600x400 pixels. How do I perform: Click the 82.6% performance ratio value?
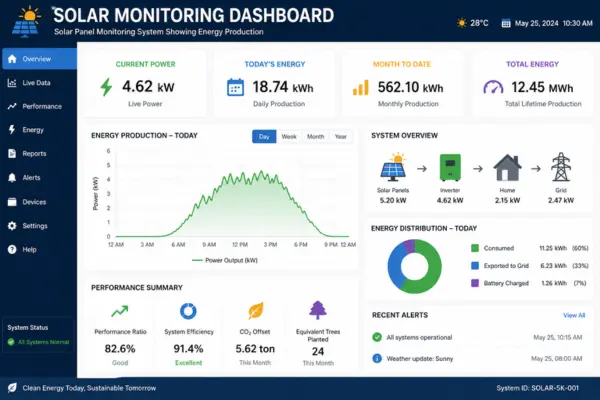pyautogui.click(x=120, y=349)
